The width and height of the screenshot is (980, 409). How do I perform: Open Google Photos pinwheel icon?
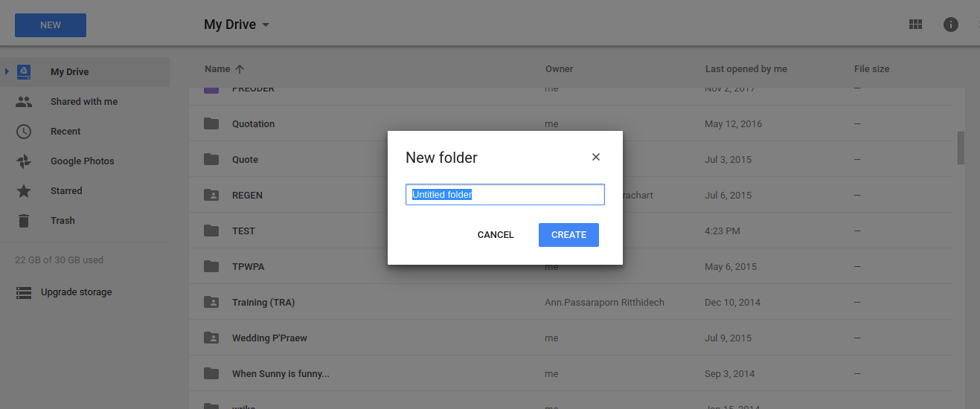point(24,161)
